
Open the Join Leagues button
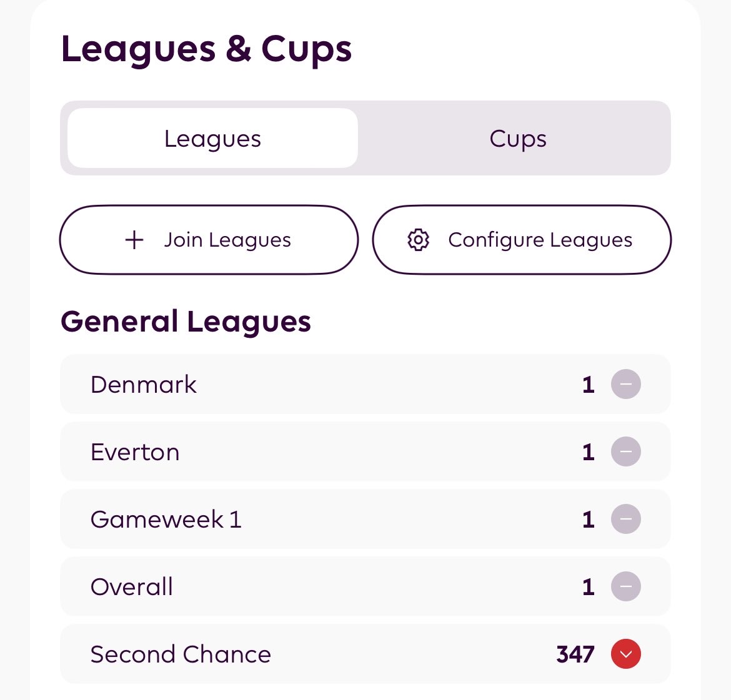click(x=209, y=240)
